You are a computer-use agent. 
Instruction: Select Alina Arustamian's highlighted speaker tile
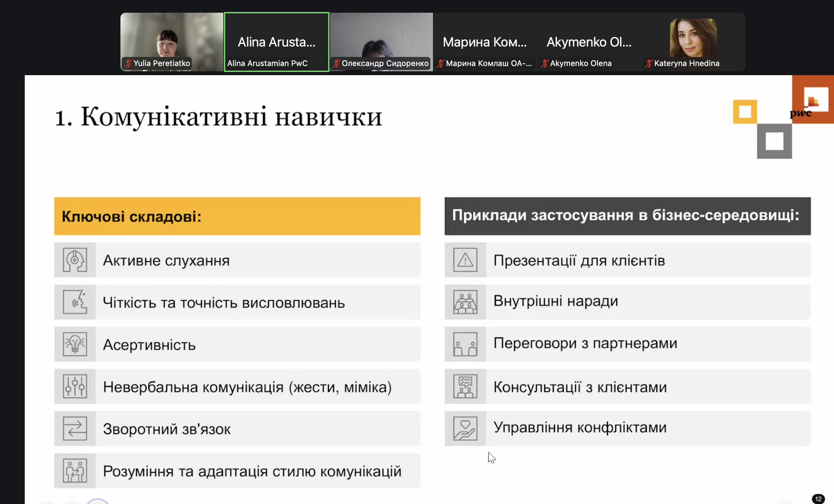coord(276,42)
